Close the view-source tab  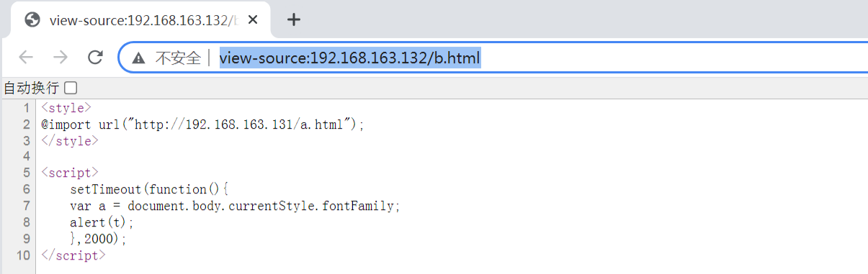(252, 19)
